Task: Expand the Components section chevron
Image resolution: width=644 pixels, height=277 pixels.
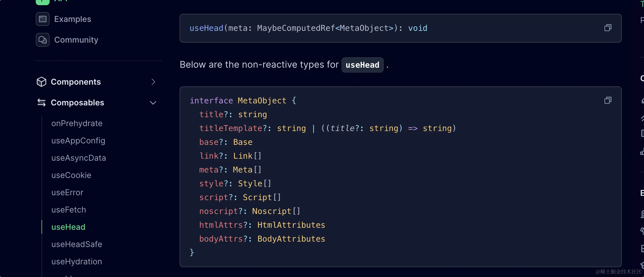Action: (x=153, y=82)
